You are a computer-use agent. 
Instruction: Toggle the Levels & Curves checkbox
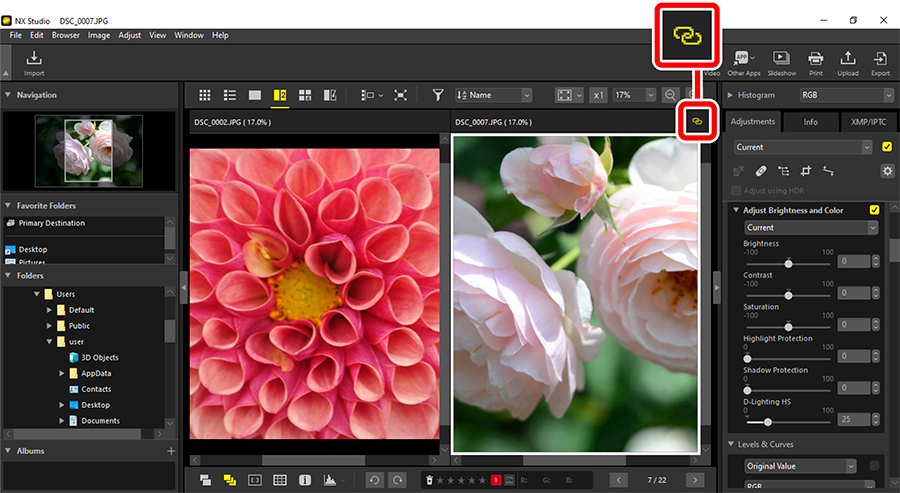coord(874,465)
